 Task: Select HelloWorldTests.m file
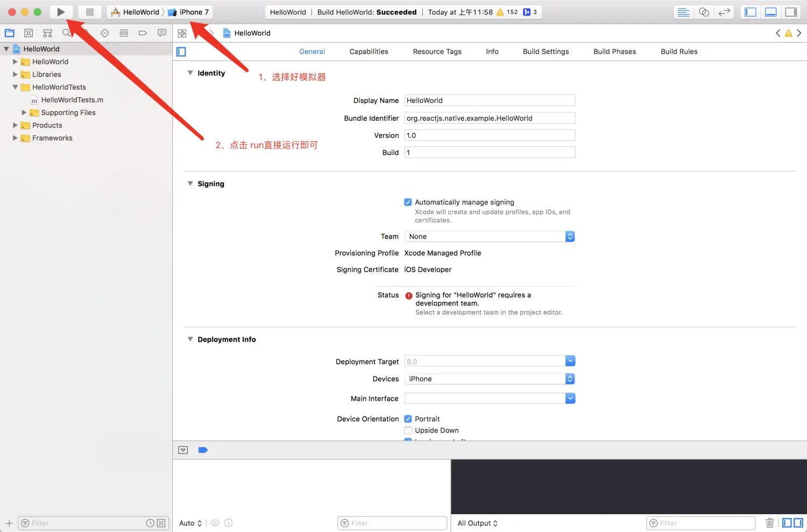[72, 100]
